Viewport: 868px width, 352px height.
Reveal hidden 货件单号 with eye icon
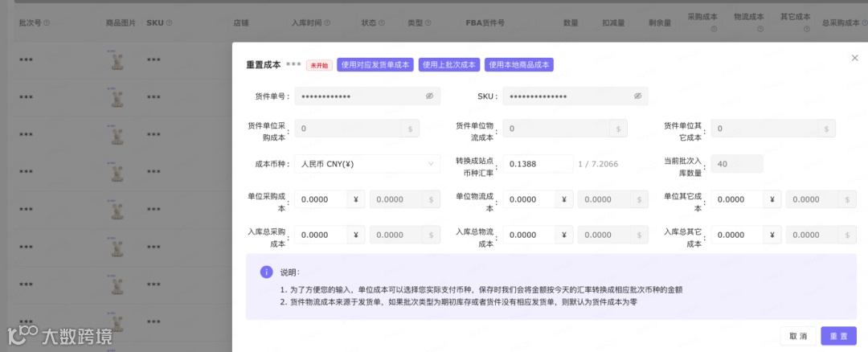click(429, 96)
